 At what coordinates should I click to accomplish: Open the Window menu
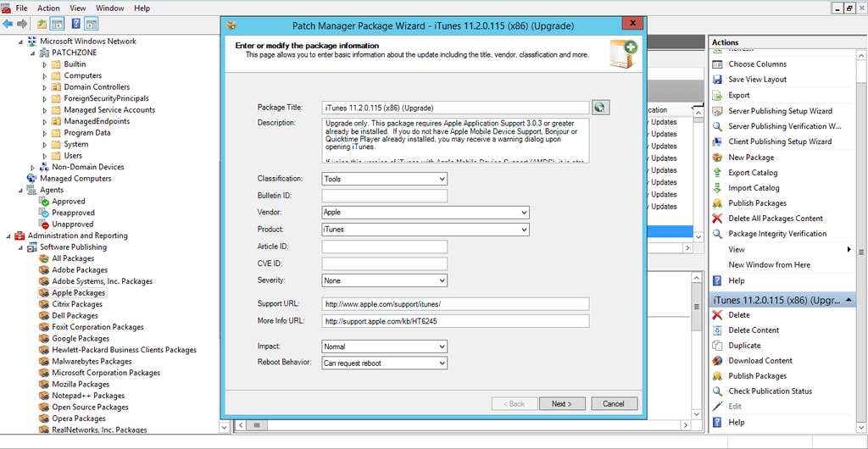point(110,8)
